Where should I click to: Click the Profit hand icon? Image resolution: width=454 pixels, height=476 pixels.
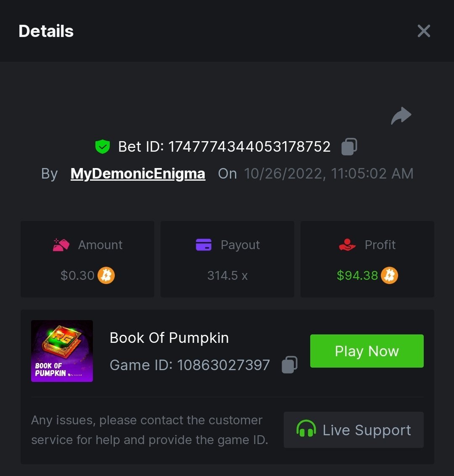(347, 245)
